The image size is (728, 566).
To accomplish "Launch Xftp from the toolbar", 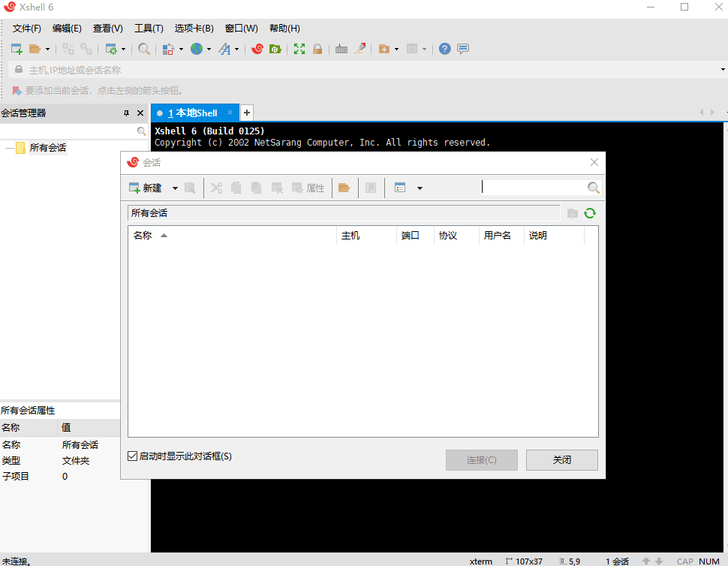I will tap(275, 48).
